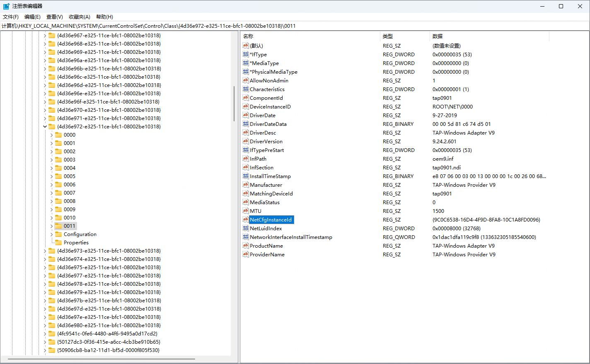
Task: Click the tree pane vertical scrollbar thumb
Action: point(234,104)
